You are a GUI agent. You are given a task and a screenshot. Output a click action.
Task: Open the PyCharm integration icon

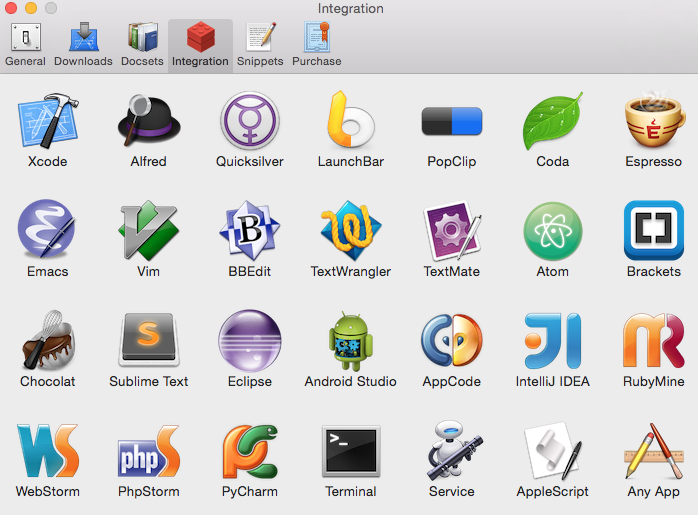[x=250, y=451]
